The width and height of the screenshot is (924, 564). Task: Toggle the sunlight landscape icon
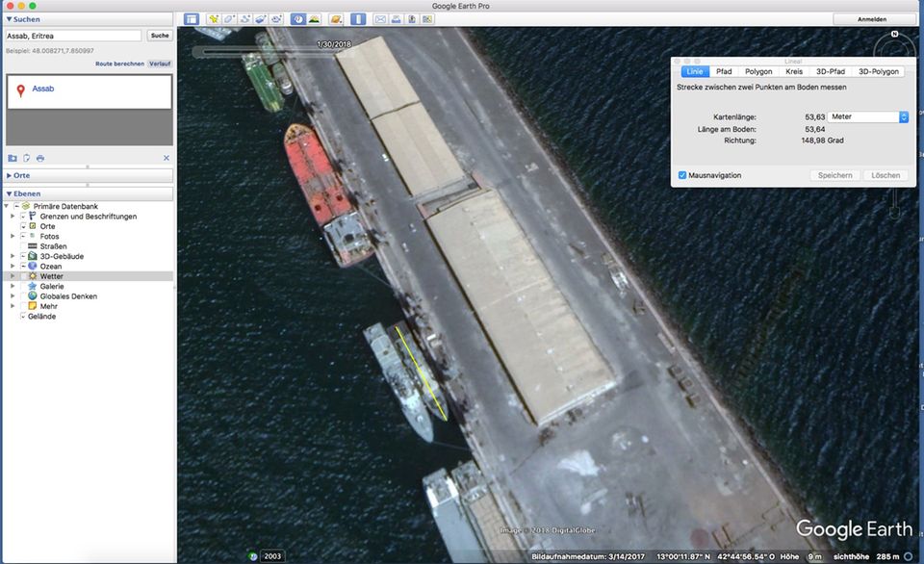[313, 18]
